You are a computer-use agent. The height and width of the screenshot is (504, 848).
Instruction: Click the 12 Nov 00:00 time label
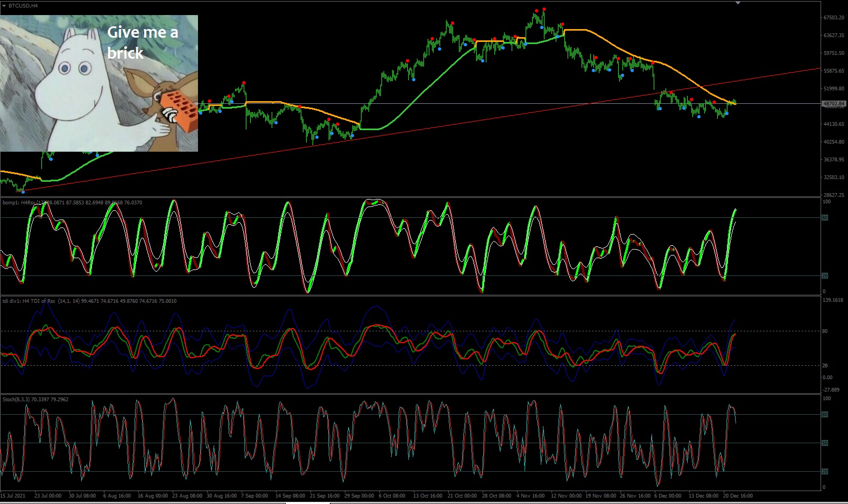(x=566, y=496)
